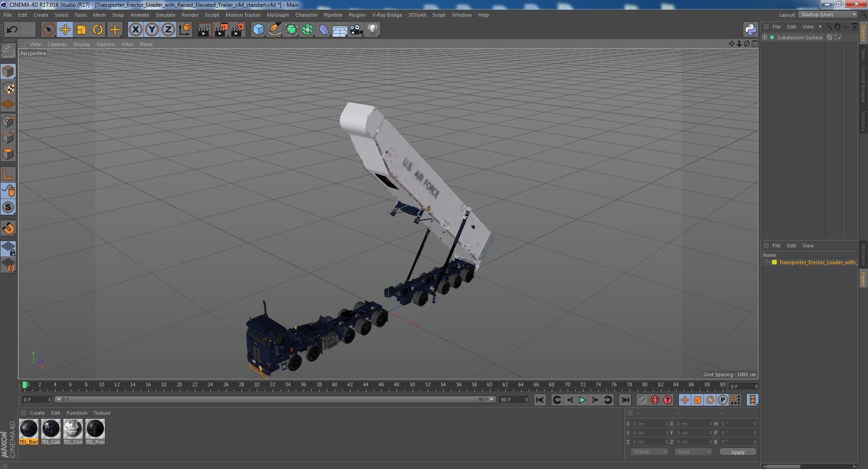This screenshot has width=868, height=469.
Task: Open the spline Pen tool
Action: (275, 30)
